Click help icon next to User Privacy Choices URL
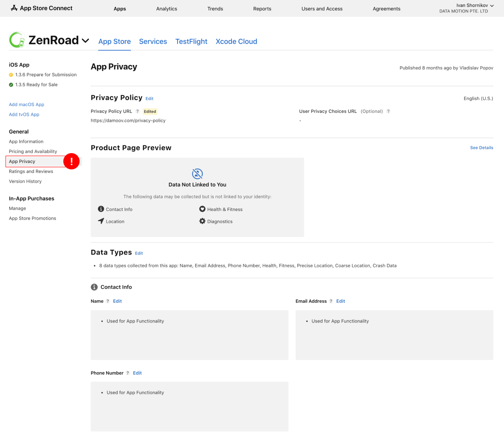 coord(388,112)
